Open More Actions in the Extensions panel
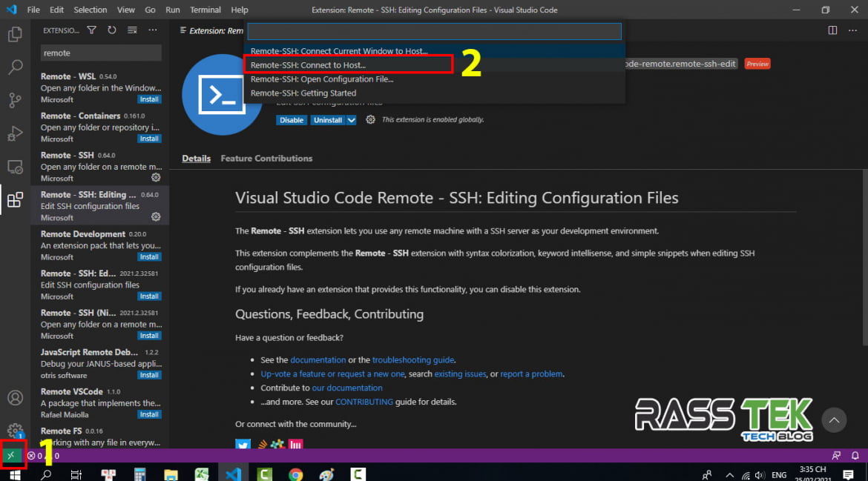The image size is (868, 481). (153, 30)
